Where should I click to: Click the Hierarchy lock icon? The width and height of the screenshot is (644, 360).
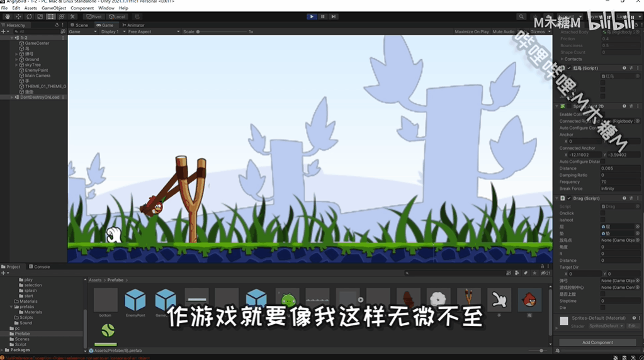(57, 25)
